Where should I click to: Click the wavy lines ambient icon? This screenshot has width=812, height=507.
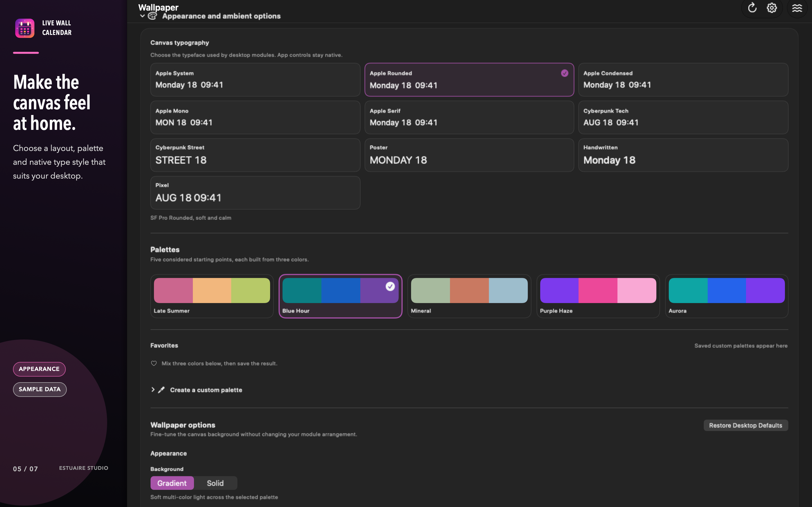point(797,8)
